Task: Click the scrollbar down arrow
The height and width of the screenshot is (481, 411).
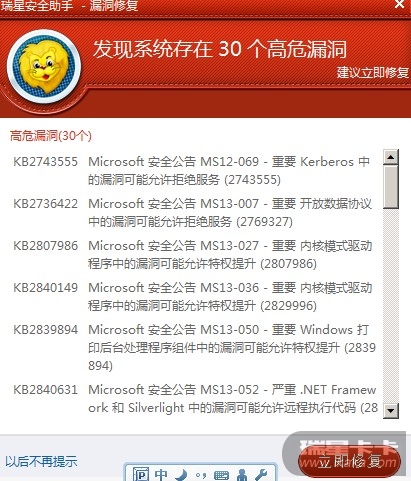Action: [x=391, y=410]
